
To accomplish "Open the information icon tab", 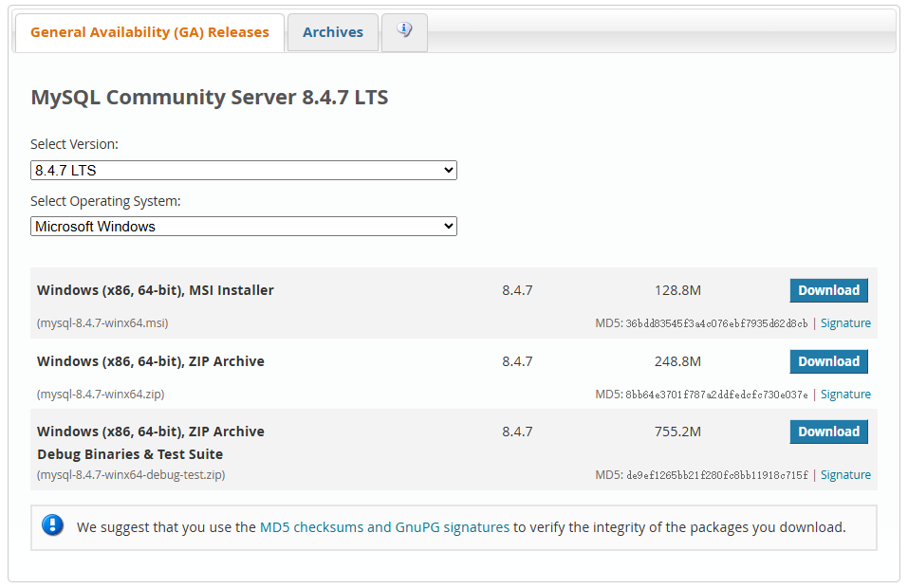I will 404,31.
